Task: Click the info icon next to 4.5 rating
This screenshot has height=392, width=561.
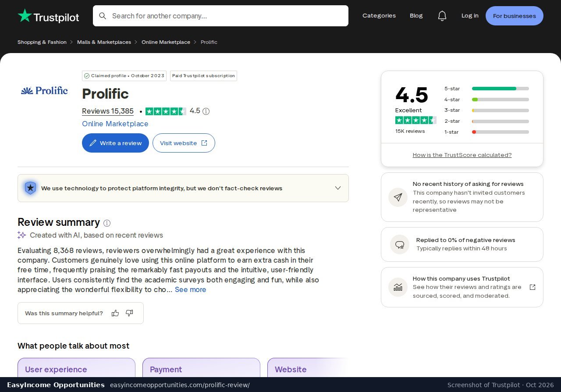Action: [206, 111]
